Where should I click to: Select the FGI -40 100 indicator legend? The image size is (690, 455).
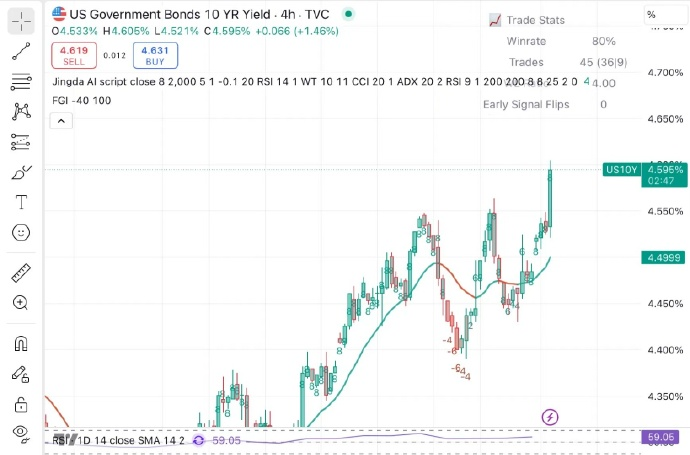[x=81, y=100]
